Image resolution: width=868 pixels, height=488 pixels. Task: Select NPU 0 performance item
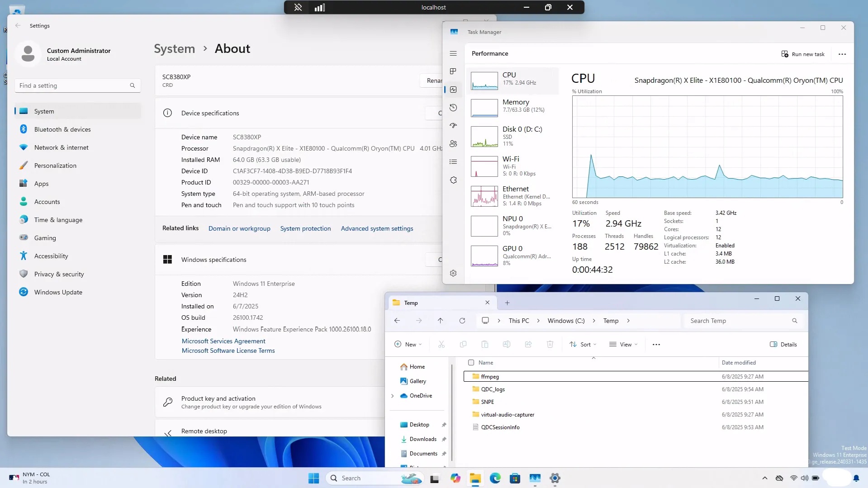[x=512, y=226]
